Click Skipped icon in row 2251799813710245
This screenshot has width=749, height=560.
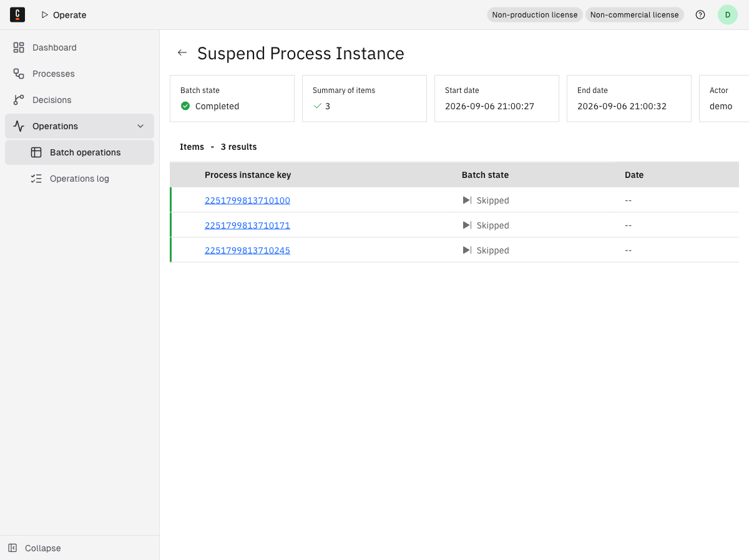tap(467, 250)
